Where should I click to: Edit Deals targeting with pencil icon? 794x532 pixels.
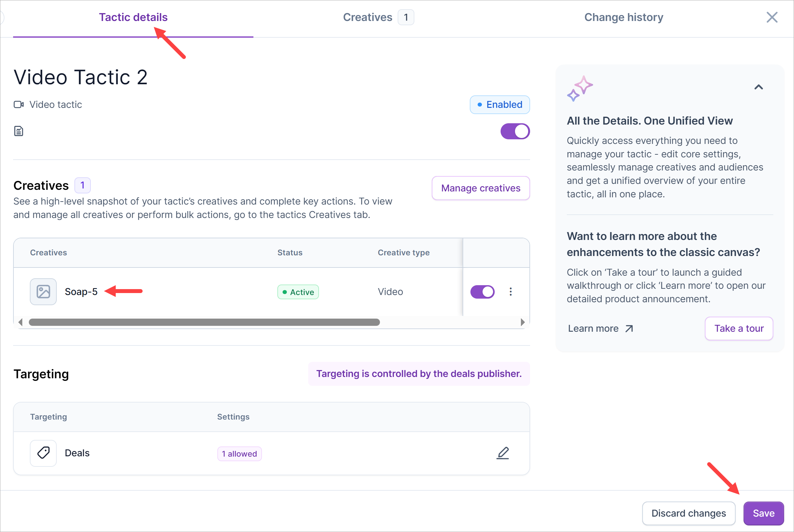coord(503,453)
